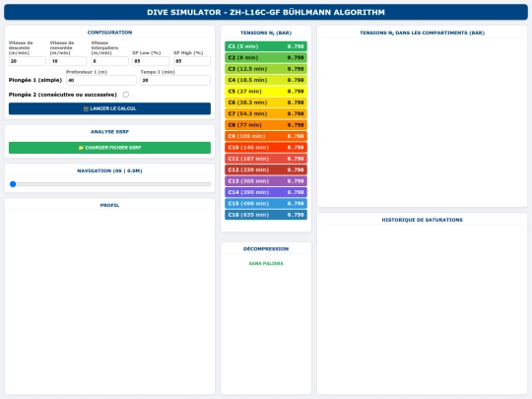
Task: Select the C4 (18.5 min) compartment row
Action: [266, 80]
